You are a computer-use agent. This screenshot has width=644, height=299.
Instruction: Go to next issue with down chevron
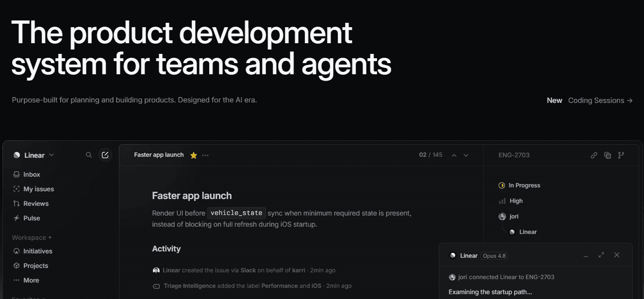[466, 155]
